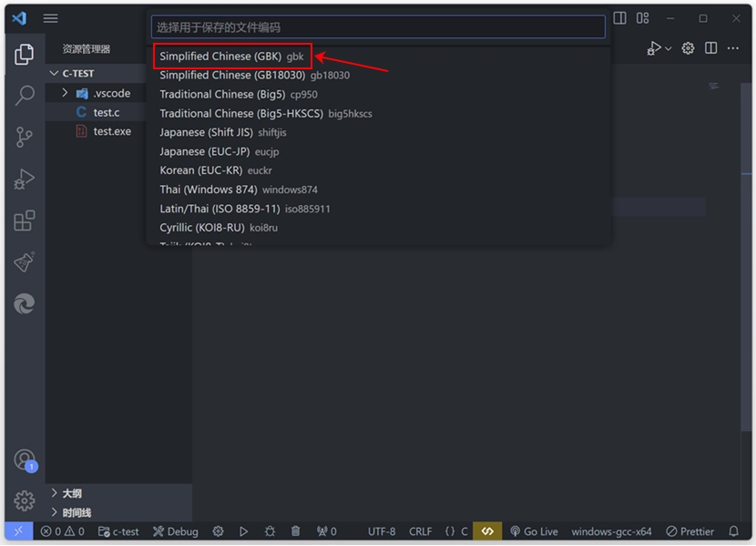
Task: Open the Run and Debug view
Action: point(24,178)
